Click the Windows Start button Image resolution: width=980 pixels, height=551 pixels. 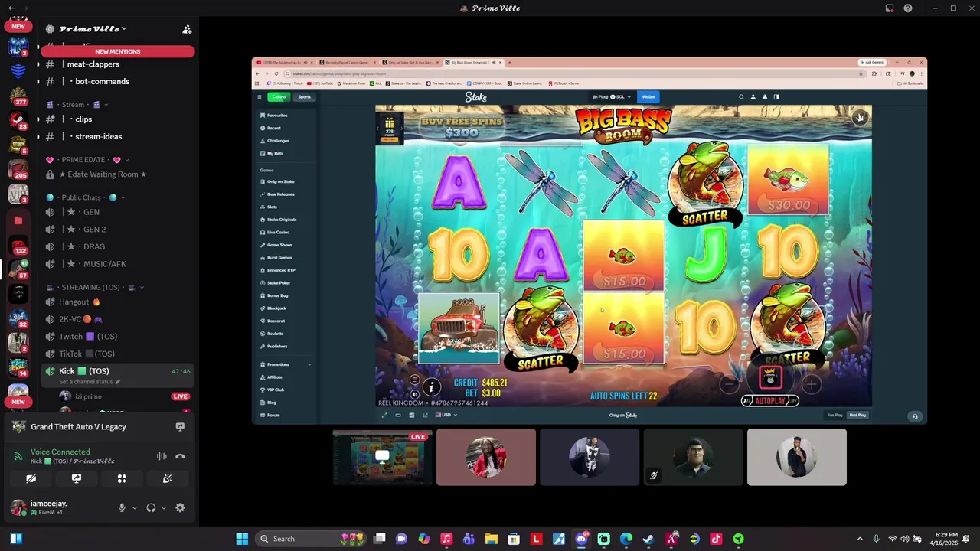[x=242, y=539]
